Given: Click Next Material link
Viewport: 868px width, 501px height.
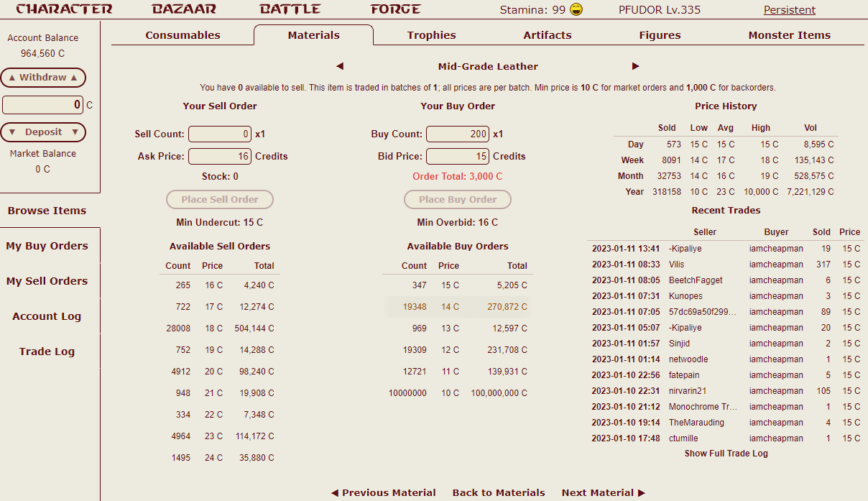Looking at the screenshot, I should pyautogui.click(x=604, y=492).
